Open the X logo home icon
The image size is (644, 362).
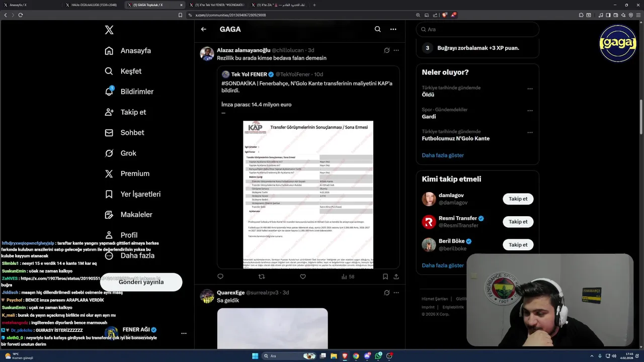click(x=109, y=30)
